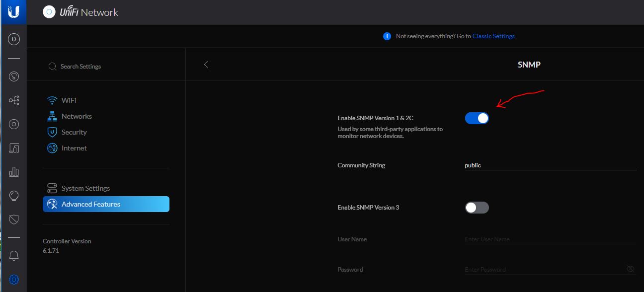The height and width of the screenshot is (292, 644).
Task: Show password with the eye icon
Action: (631, 269)
